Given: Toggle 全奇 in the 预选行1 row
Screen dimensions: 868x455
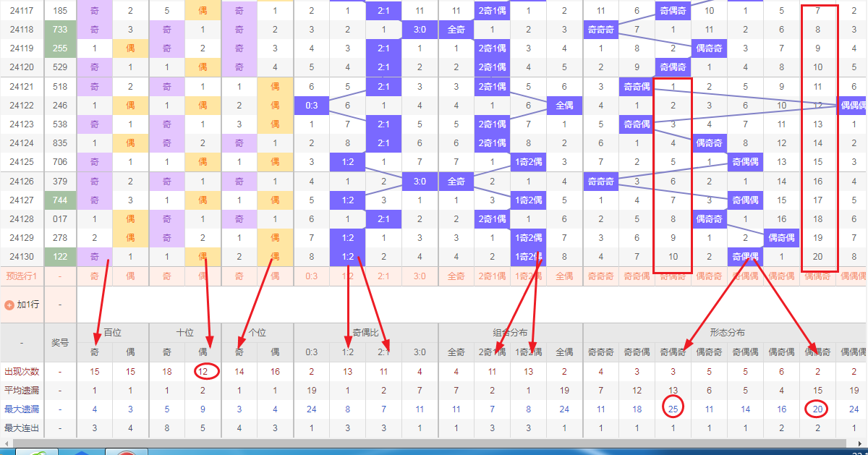Looking at the screenshot, I should coord(456,276).
